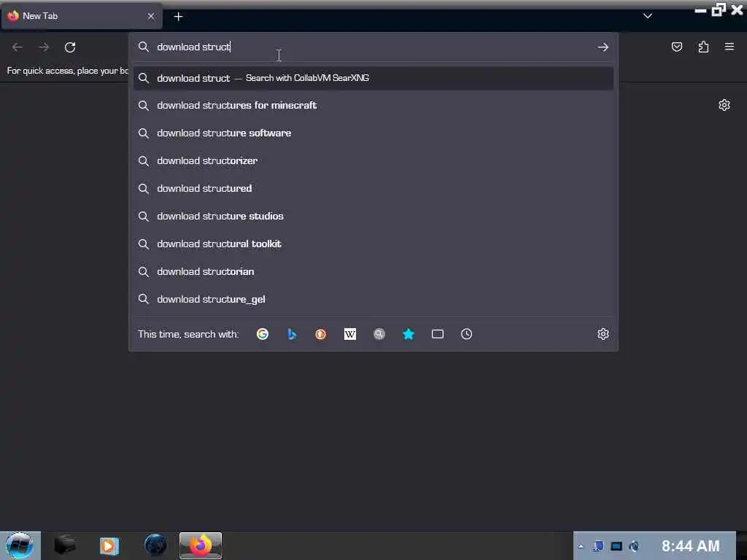Viewport: 747px width, 560px height.
Task: Open the network tray icon
Action: tap(616, 546)
